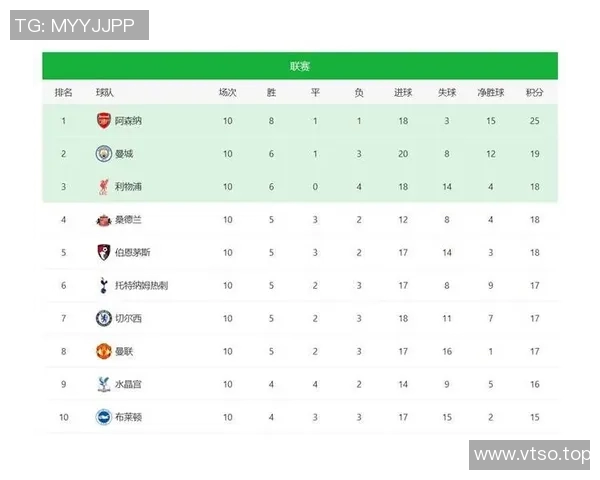Click the TG: MYYJJPP watermark label

(79, 25)
